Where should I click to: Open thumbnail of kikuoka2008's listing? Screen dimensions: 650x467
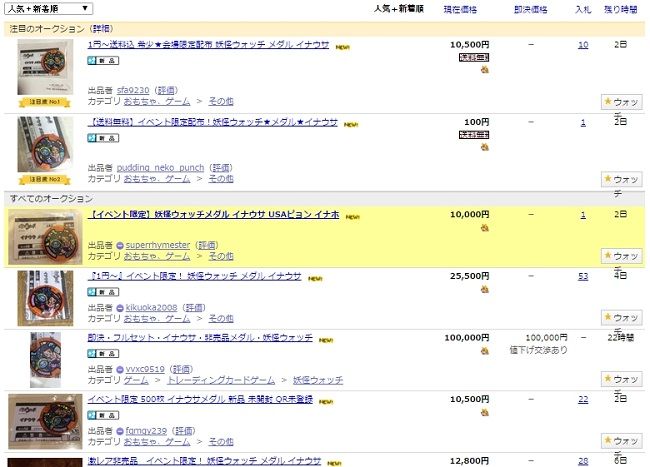pos(45,298)
